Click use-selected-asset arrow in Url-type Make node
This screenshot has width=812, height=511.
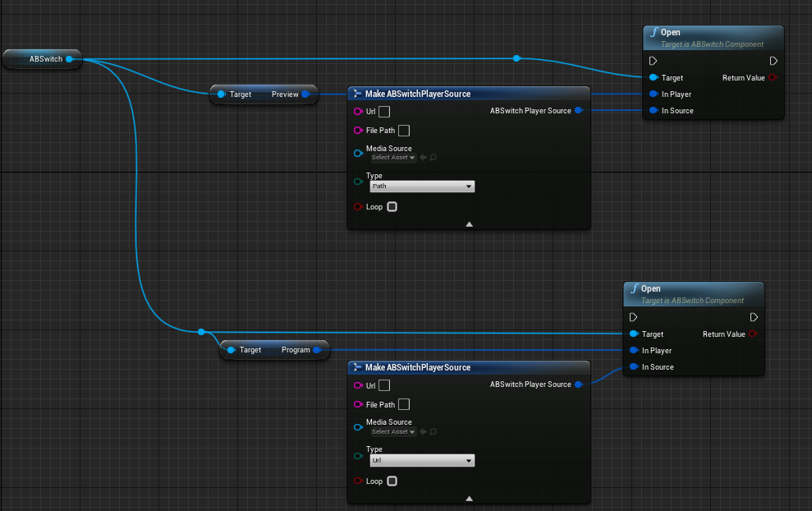point(423,431)
